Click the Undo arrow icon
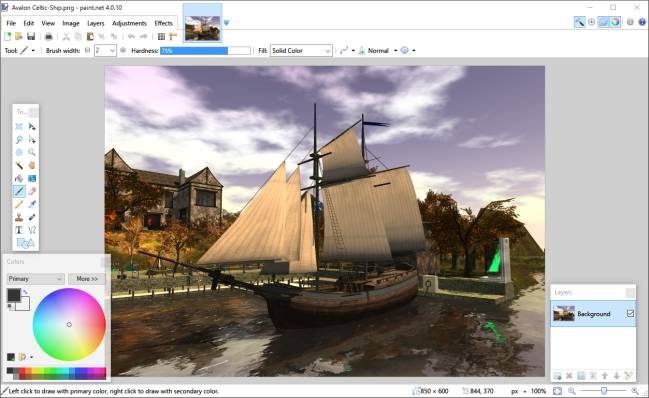This screenshot has height=398, width=649. click(x=131, y=36)
